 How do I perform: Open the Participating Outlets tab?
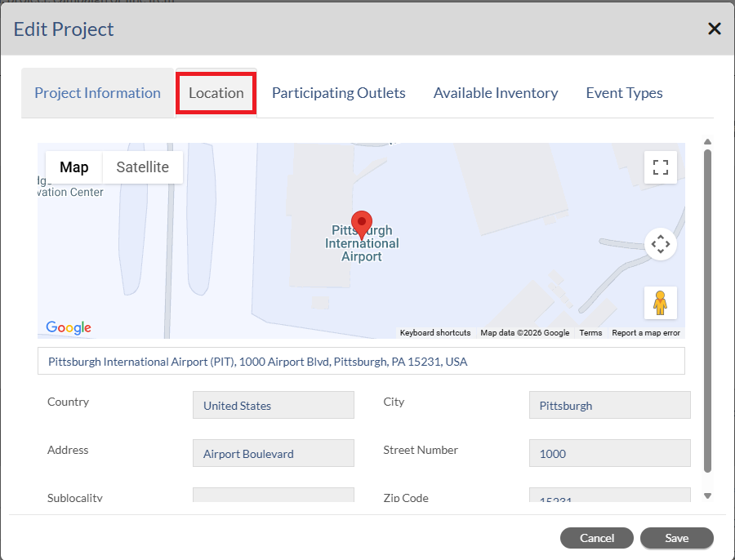point(338,93)
